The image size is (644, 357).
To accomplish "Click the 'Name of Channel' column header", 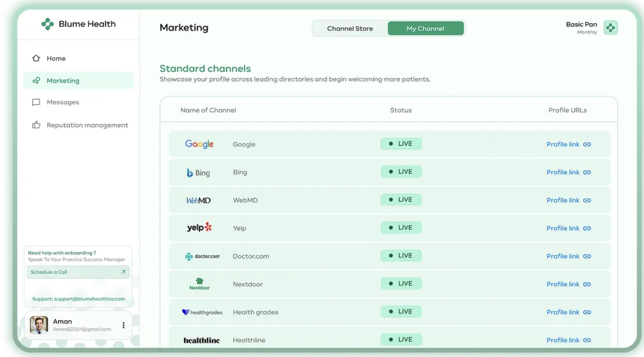I will pos(208,110).
